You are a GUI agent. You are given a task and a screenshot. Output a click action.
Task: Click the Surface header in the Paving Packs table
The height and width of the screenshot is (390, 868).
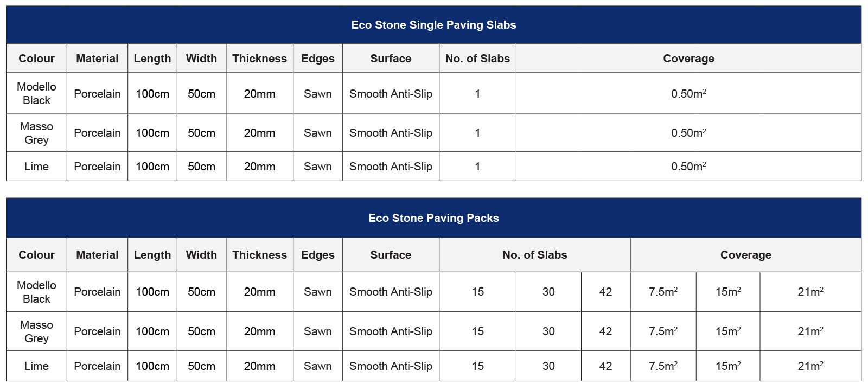click(391, 255)
